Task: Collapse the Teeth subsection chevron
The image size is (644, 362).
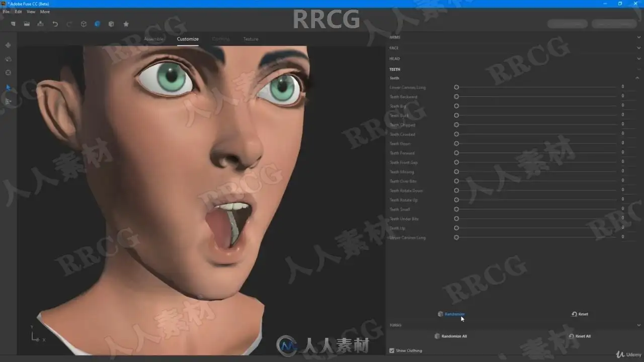Action: tap(637, 78)
